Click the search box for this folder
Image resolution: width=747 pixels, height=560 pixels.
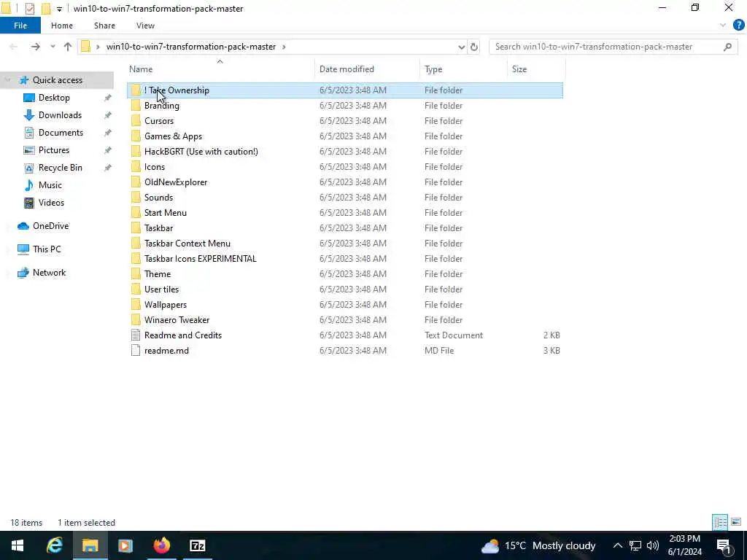[x=612, y=47]
